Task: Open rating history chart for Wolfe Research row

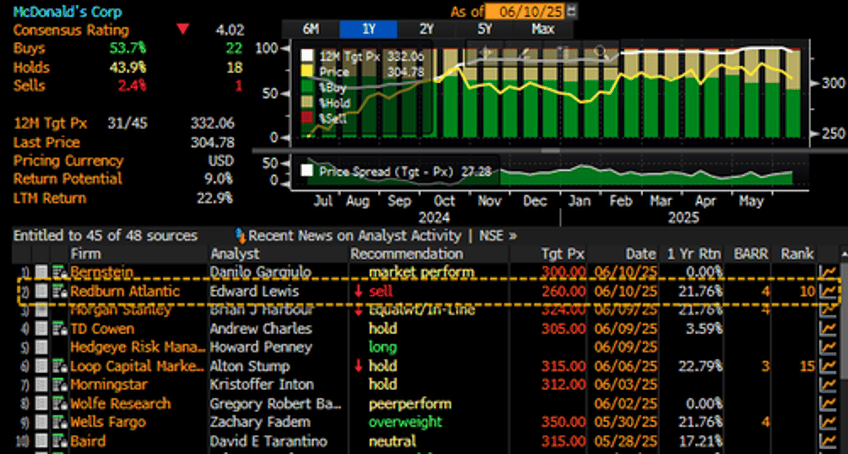Action: (x=828, y=404)
